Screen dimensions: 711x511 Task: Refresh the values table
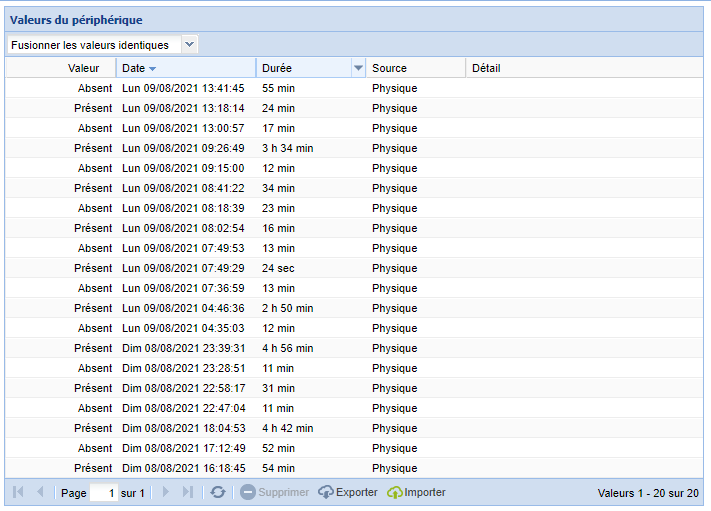point(218,492)
